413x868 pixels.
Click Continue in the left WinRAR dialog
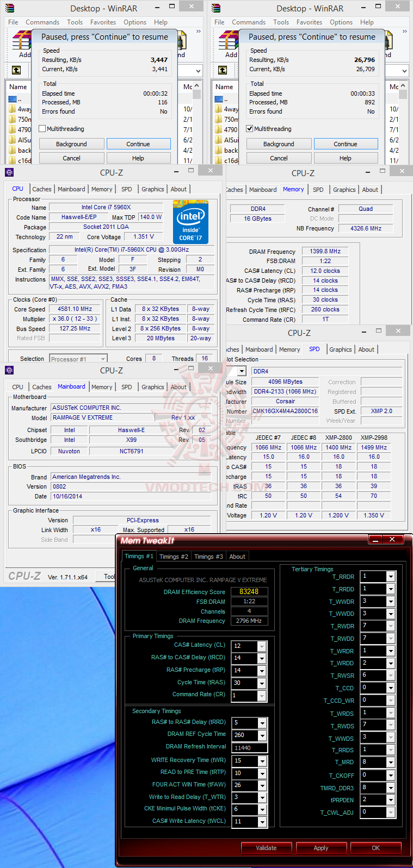coord(138,144)
